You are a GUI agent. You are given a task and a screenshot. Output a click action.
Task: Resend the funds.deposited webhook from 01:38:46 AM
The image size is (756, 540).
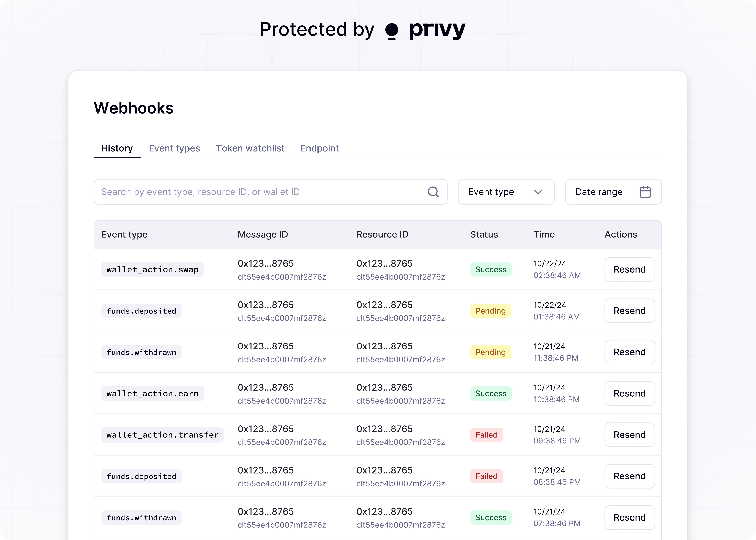point(630,311)
